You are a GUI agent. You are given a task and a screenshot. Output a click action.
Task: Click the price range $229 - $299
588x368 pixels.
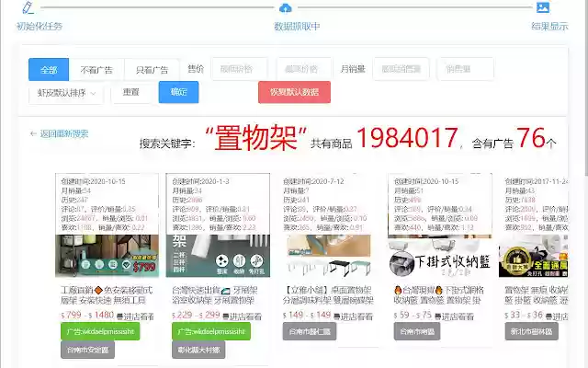196,315
